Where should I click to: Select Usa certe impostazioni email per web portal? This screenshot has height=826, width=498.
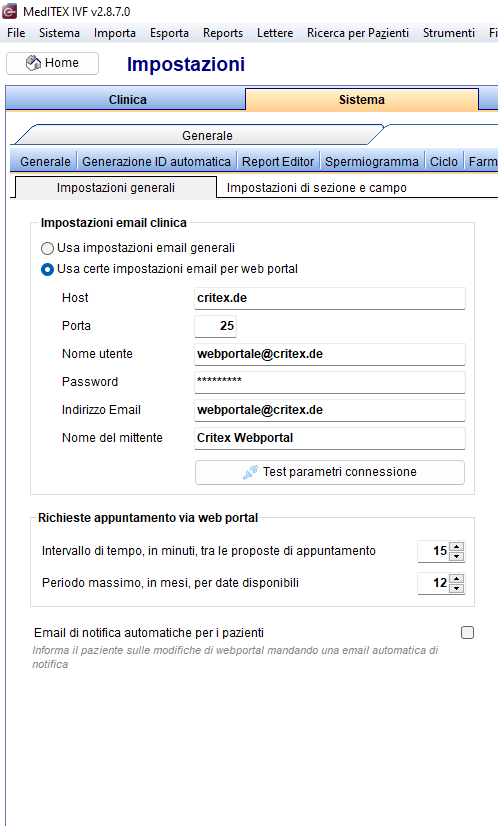(47, 269)
